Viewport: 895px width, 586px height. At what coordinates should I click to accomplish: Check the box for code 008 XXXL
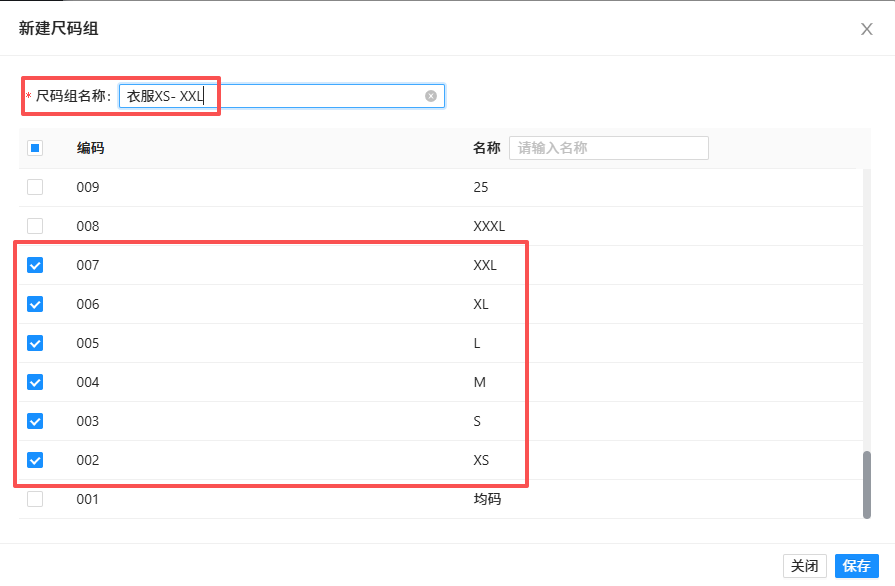[35, 226]
